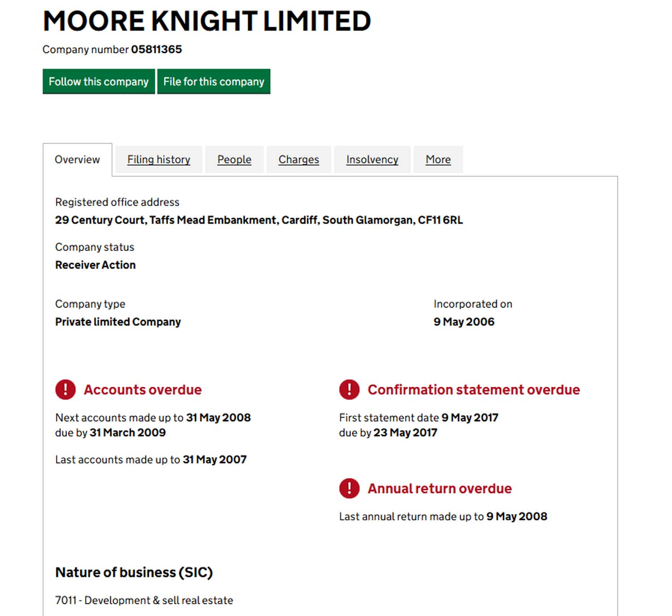Follow this company
The image size is (672, 616).
click(x=99, y=81)
